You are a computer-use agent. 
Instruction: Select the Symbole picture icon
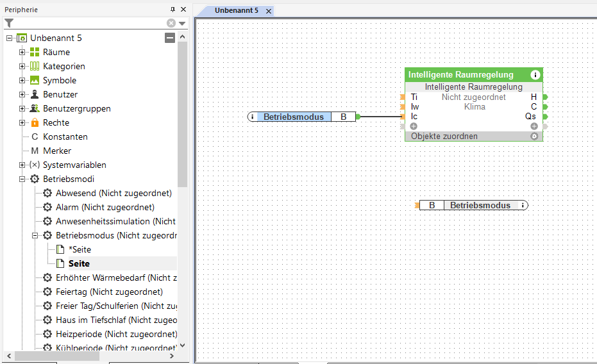(x=35, y=80)
